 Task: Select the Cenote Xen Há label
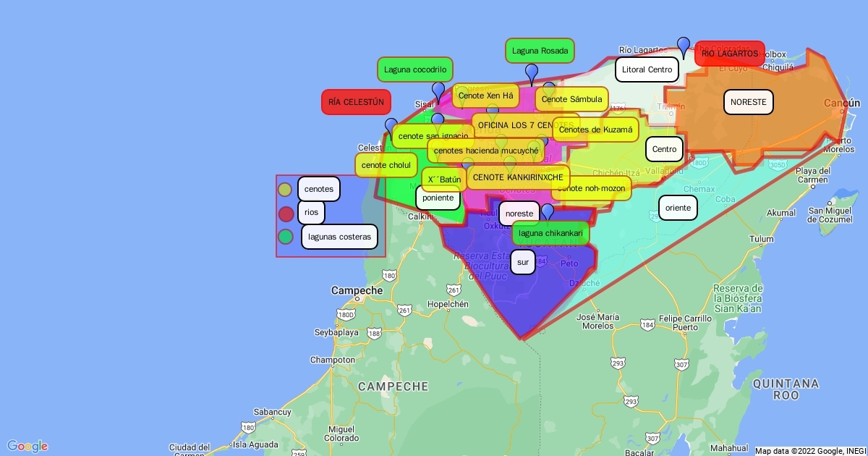coord(485,96)
